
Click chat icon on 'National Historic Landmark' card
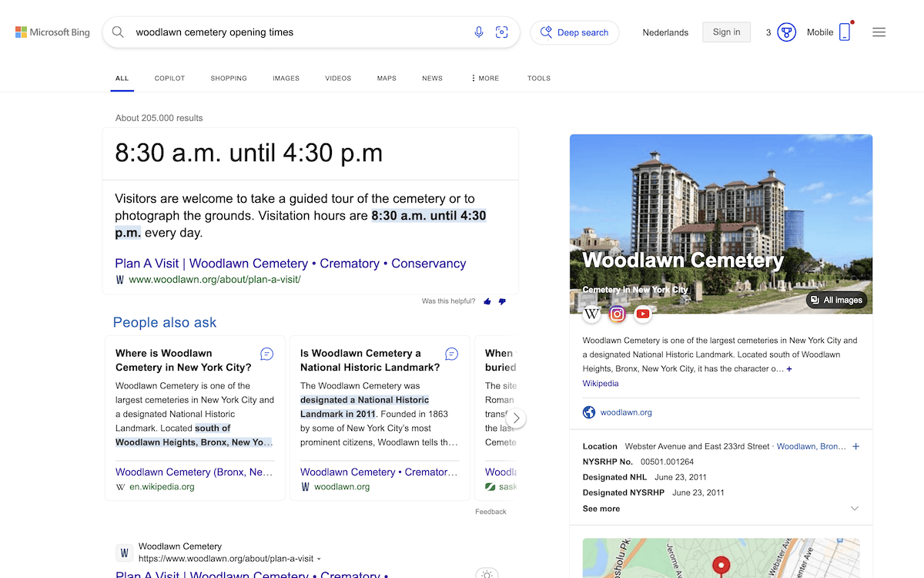click(x=452, y=354)
